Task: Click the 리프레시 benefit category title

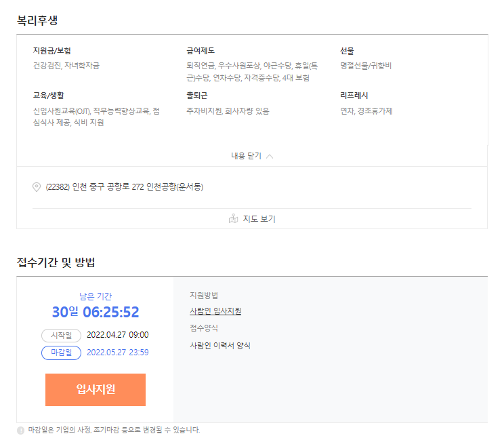Action: click(354, 96)
